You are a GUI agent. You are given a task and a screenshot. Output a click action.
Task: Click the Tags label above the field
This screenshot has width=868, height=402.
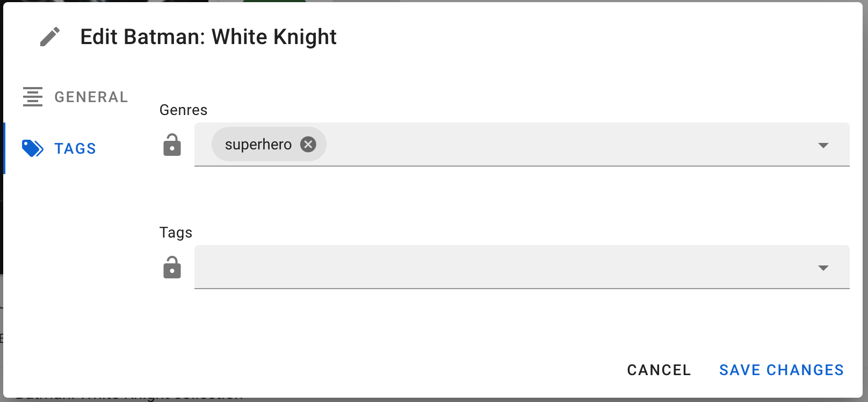click(176, 233)
